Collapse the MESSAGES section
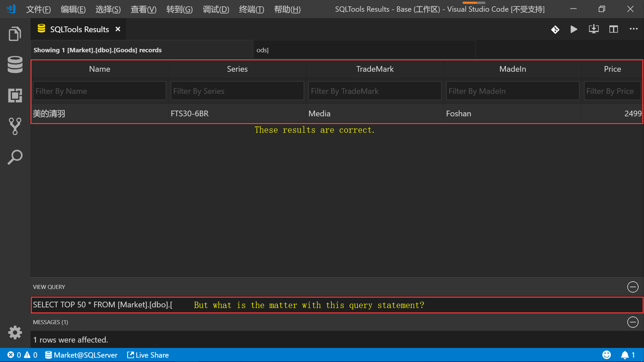Screen dimensions: 644x362 coord(633,322)
